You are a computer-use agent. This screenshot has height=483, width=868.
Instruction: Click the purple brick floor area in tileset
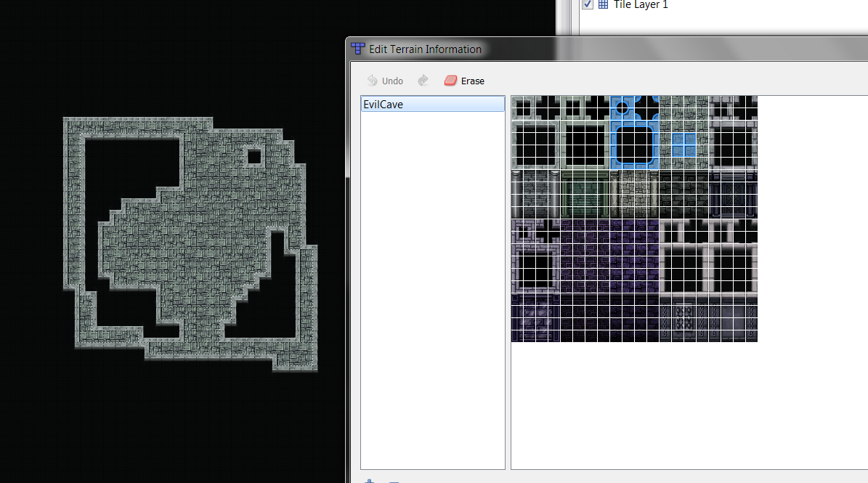(609, 256)
